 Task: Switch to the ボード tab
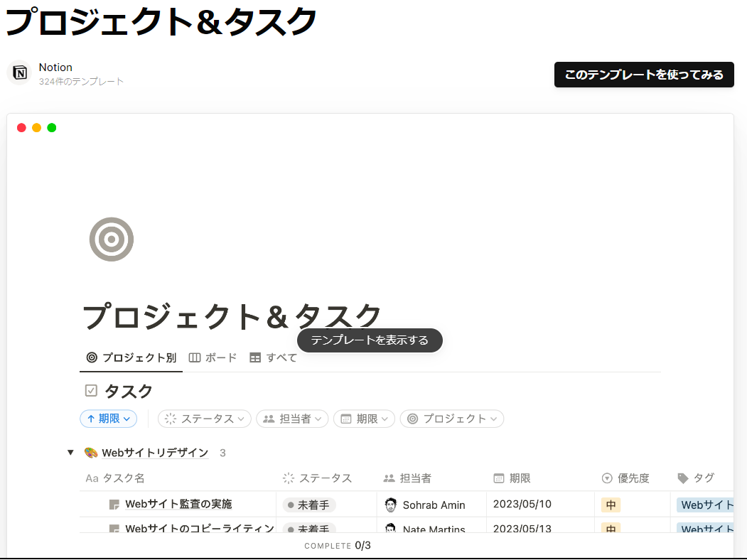[x=213, y=357]
